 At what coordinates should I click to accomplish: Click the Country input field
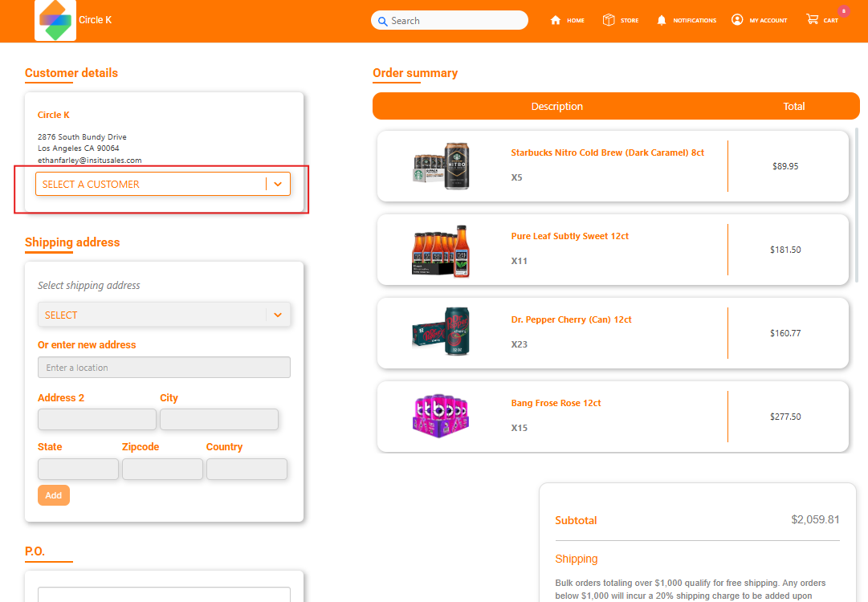coord(247,470)
